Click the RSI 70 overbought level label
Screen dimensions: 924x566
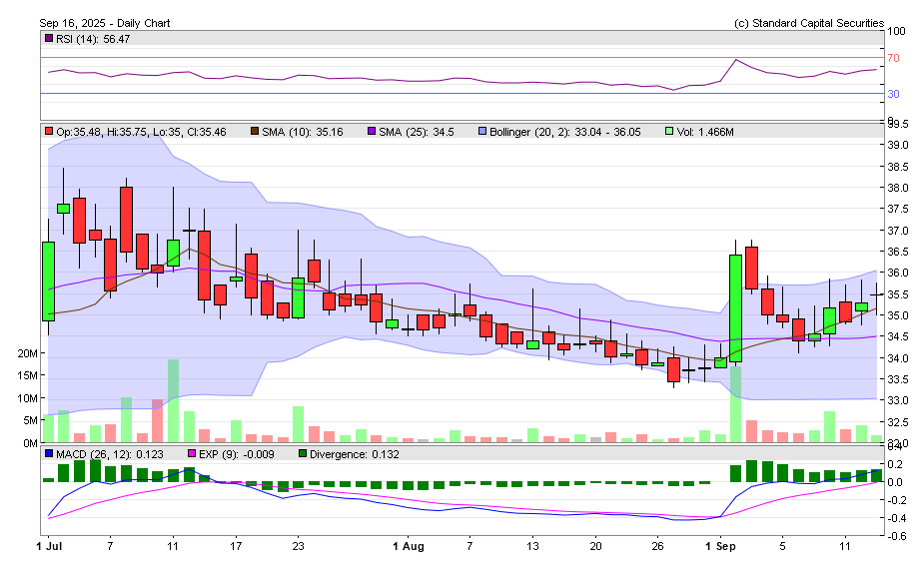click(x=893, y=58)
